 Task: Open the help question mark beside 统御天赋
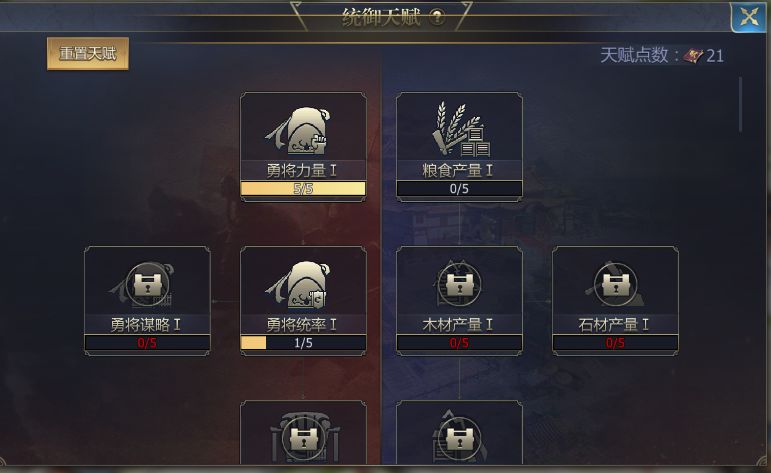437,18
